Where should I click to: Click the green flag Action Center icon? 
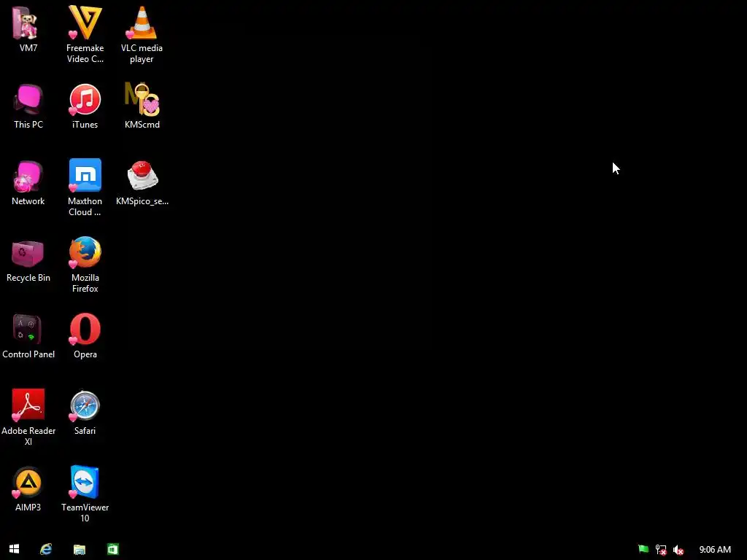tap(643, 550)
